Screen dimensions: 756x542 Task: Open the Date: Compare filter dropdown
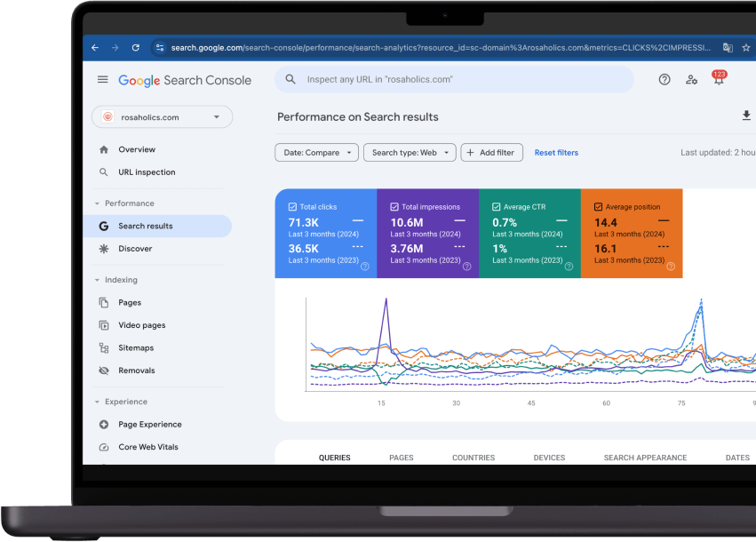click(x=317, y=152)
